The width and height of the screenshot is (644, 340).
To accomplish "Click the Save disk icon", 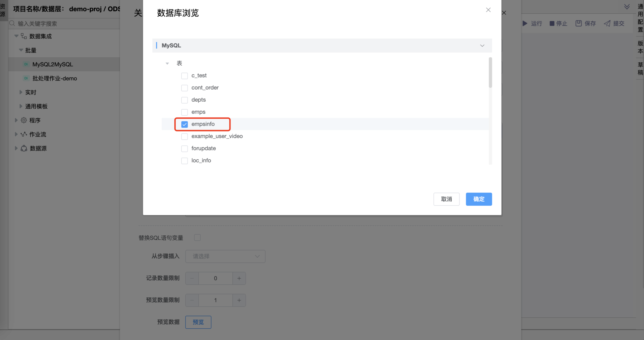I will (578, 23).
